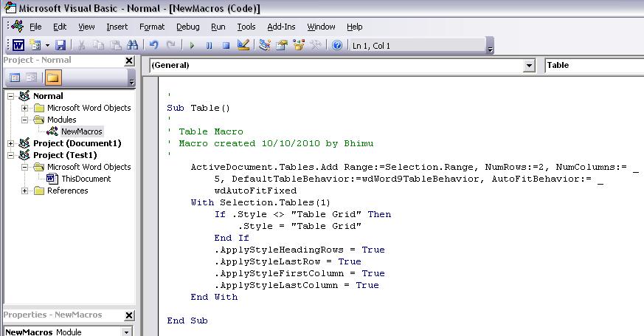Click the Table procedure combo box
This screenshot has width=644, height=336.
point(594,66)
